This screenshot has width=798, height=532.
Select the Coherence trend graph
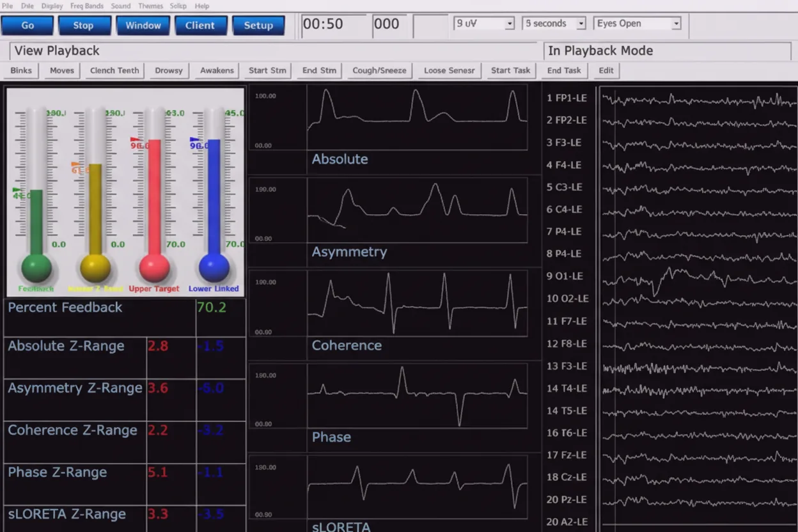coord(418,303)
